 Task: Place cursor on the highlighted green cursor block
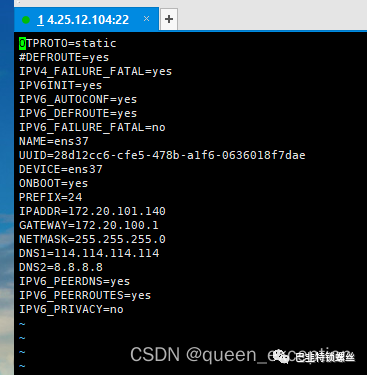pos(22,43)
